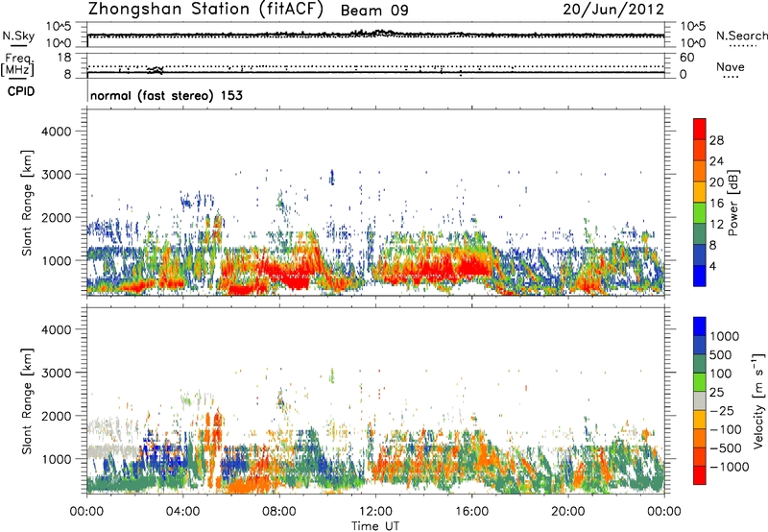Click the 'CPID' label

(21, 91)
